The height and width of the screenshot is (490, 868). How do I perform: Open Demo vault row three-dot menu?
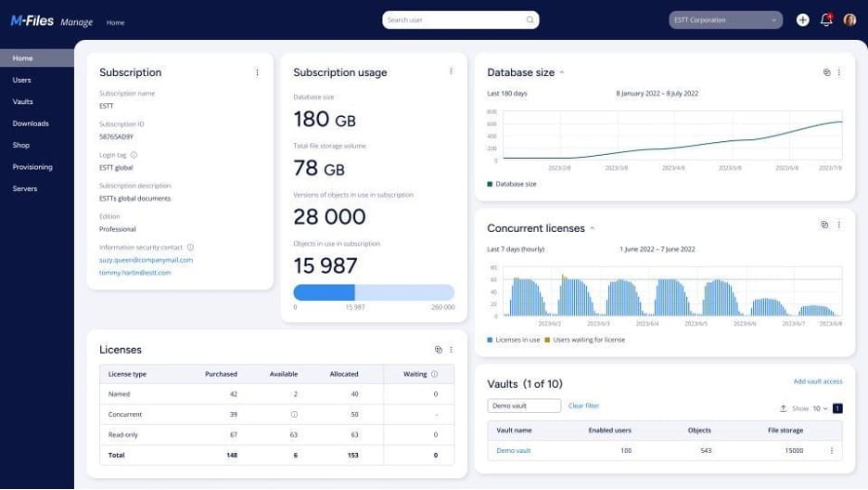coord(831,451)
